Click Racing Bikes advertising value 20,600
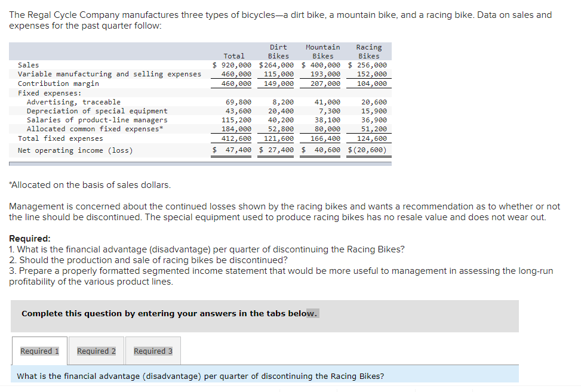Screen dimensions: 581x392 click(x=374, y=102)
